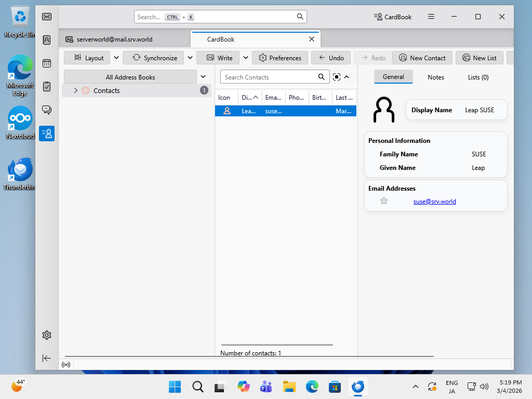Open the suse@srv.world email link
This screenshot has width=532, height=399.
435,201
